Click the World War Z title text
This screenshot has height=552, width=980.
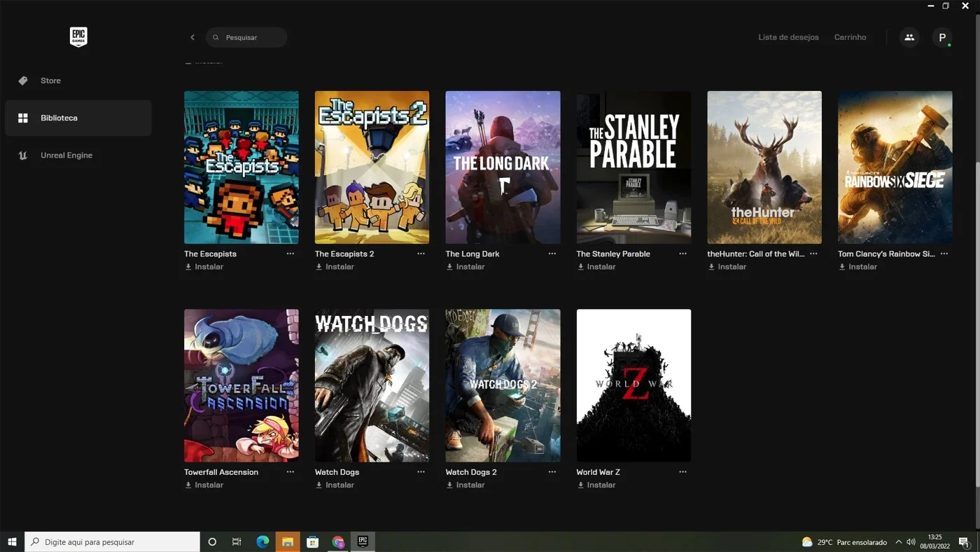click(598, 472)
